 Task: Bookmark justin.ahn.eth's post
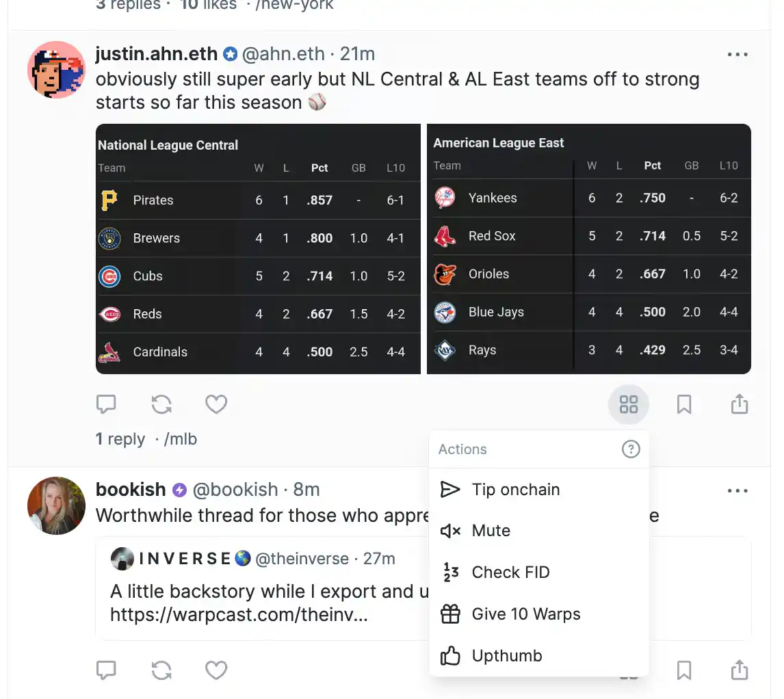pyautogui.click(x=683, y=405)
